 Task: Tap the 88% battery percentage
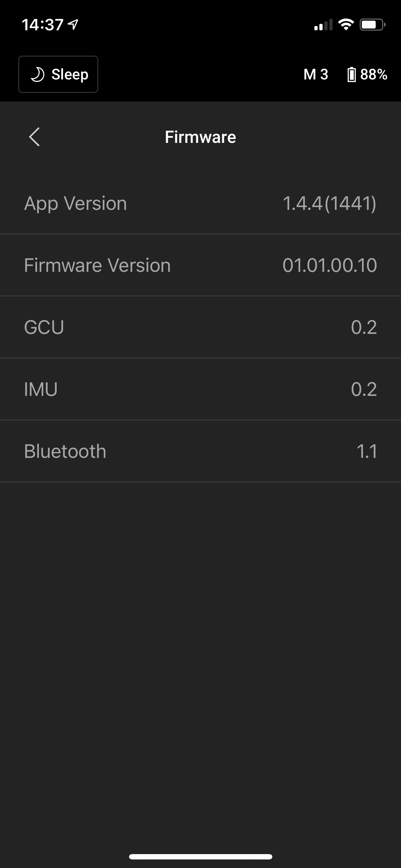[374, 74]
